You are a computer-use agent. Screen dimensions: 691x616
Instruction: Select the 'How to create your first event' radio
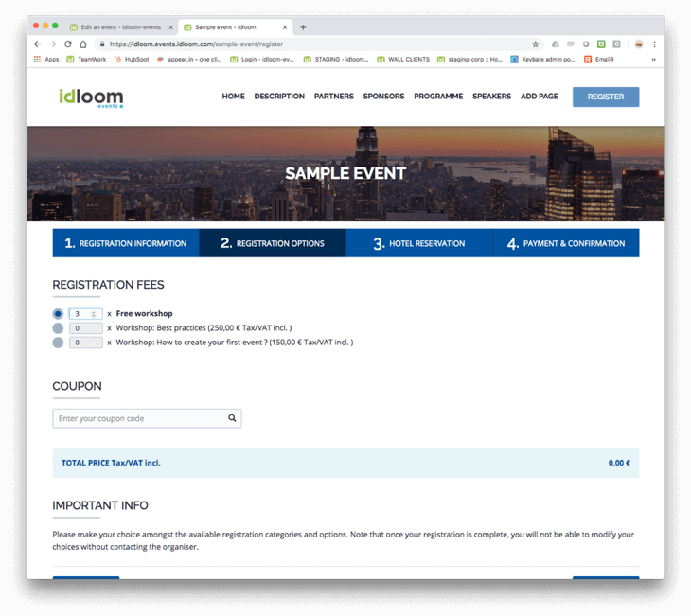pos(58,343)
